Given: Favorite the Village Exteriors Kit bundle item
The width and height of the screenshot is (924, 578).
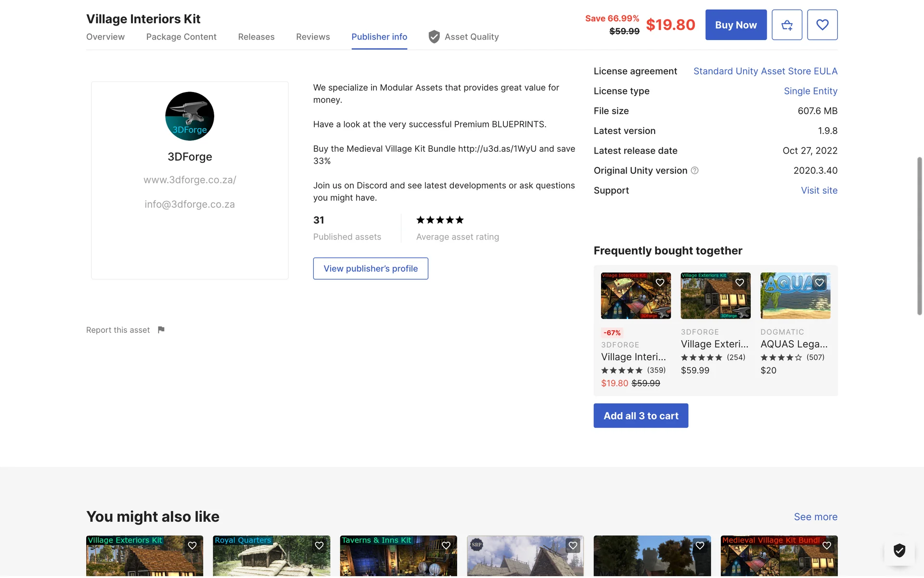Looking at the screenshot, I should (740, 283).
